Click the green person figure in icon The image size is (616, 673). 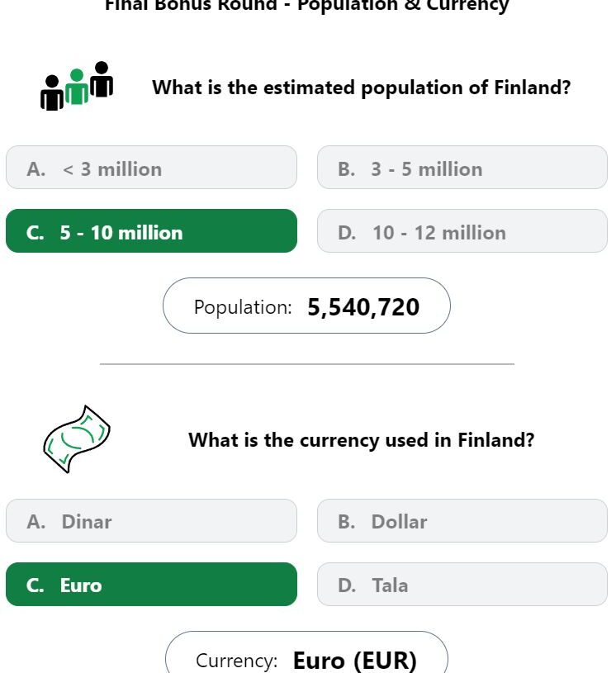(77, 87)
